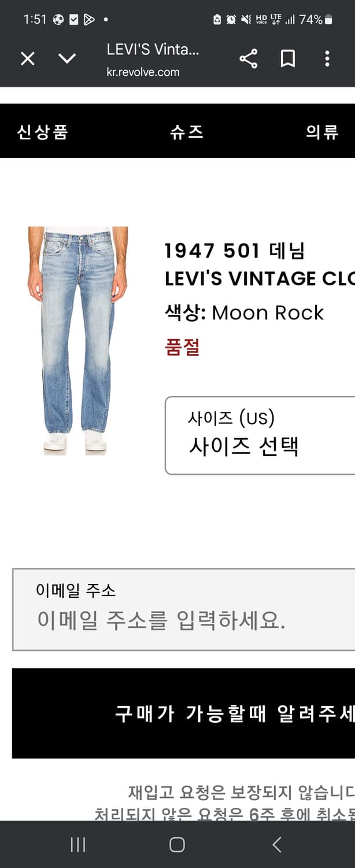Screen dimensions: 355x868
Task: Focus the 이메일 주소 input field
Action: click(184, 609)
